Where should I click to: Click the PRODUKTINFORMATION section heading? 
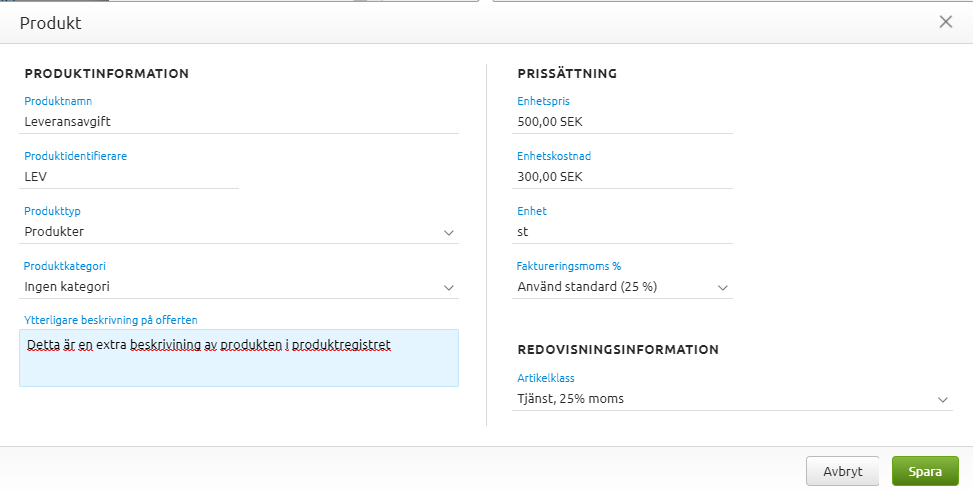point(107,73)
